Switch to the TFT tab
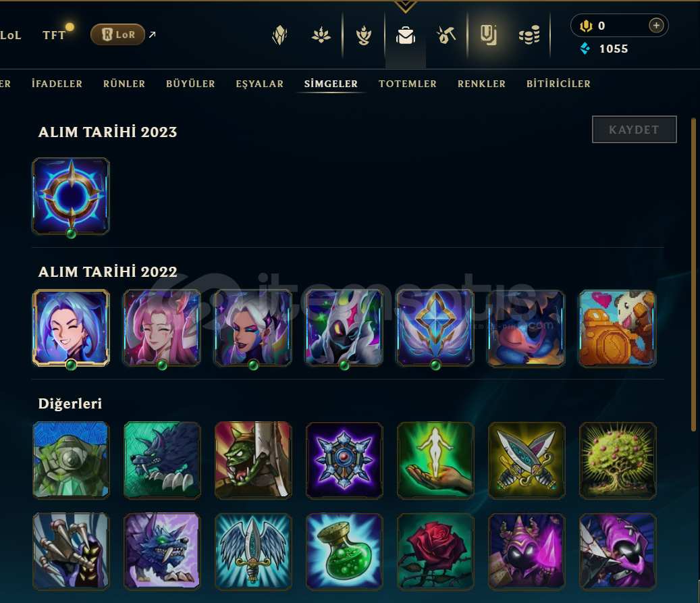 coord(54,35)
